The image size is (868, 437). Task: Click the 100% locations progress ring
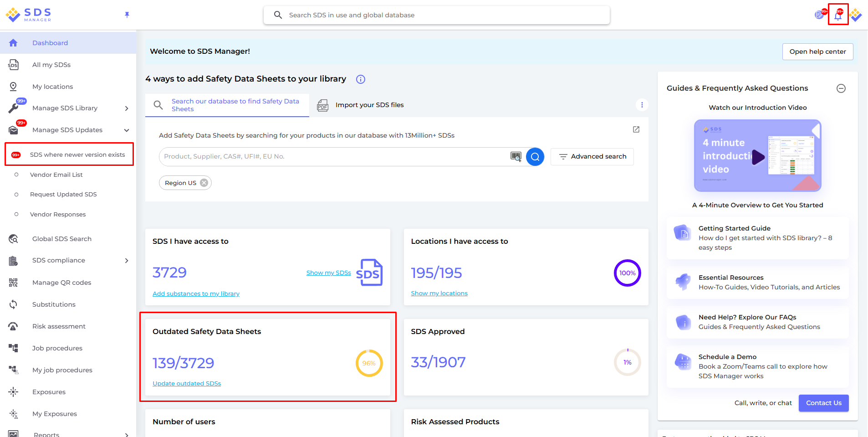click(627, 273)
